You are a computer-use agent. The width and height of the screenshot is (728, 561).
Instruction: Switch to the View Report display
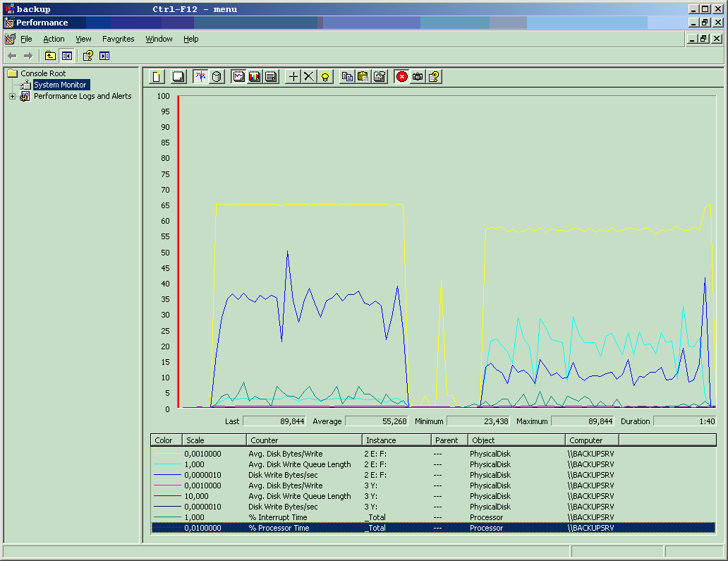[x=270, y=76]
